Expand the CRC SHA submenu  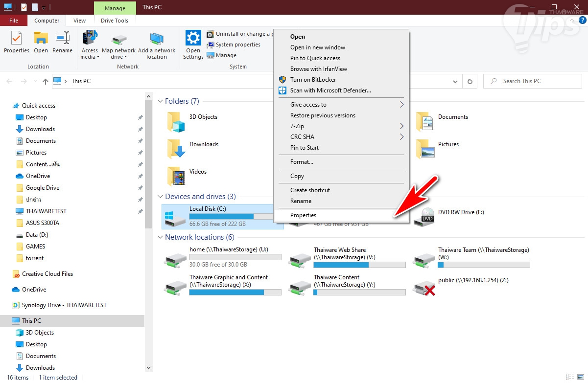click(x=341, y=137)
